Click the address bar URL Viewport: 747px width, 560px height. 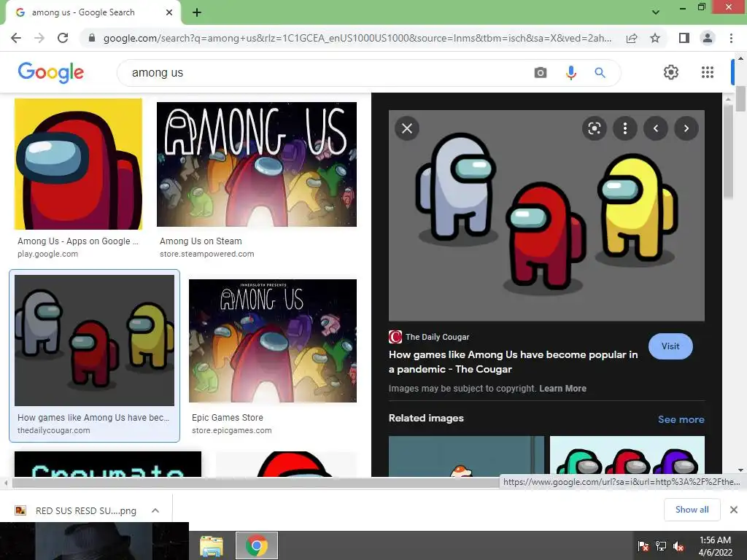(357, 38)
